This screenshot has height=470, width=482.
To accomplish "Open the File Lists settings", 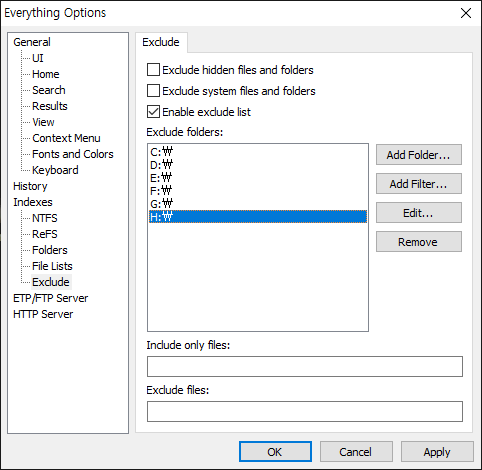I will 52,266.
